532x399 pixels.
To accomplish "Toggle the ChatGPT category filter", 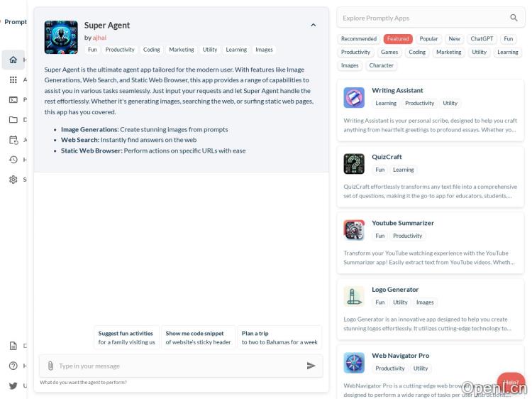I will click(482, 39).
